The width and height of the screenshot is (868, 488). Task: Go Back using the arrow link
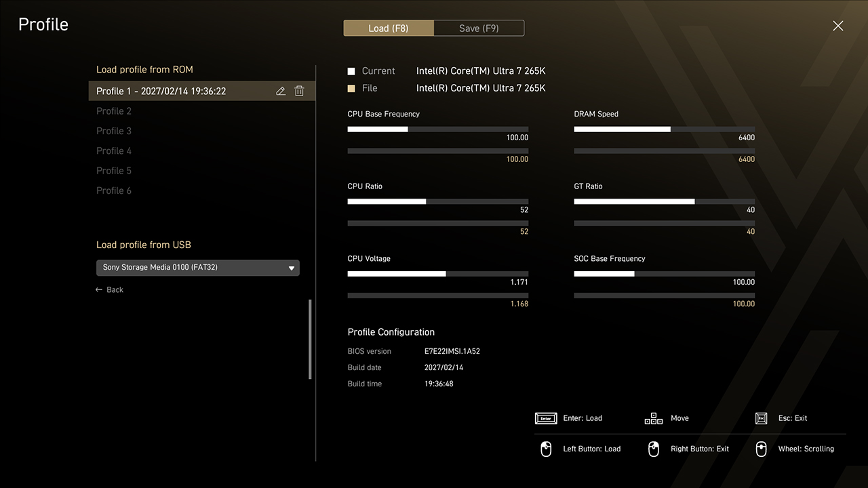(x=110, y=290)
